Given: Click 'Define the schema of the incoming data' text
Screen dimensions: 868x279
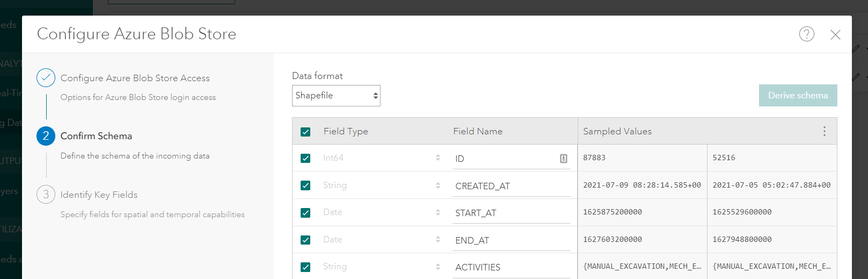Looking at the screenshot, I should 135,156.
